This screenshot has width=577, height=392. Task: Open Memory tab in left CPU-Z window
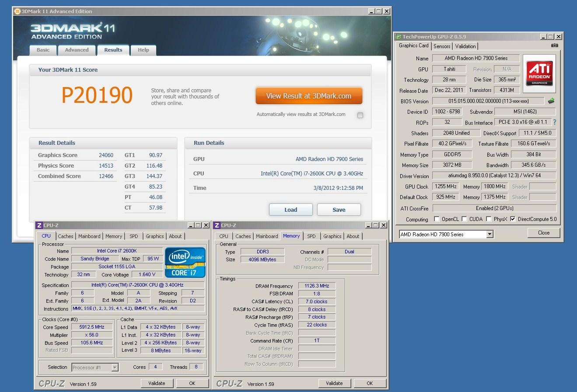click(114, 236)
